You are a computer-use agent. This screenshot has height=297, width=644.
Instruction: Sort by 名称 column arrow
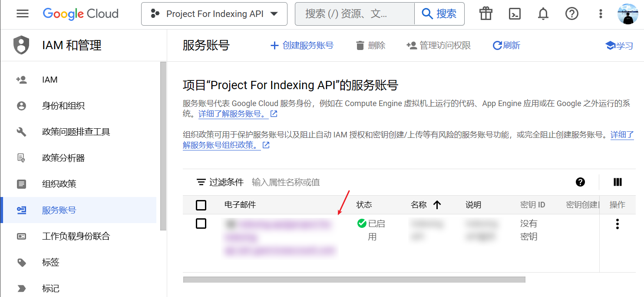(437, 205)
